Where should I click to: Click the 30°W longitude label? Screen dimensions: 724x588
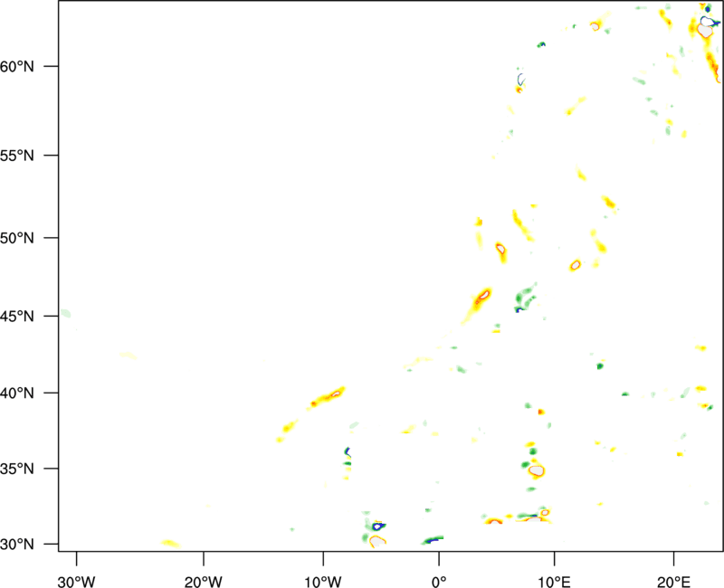point(76,582)
